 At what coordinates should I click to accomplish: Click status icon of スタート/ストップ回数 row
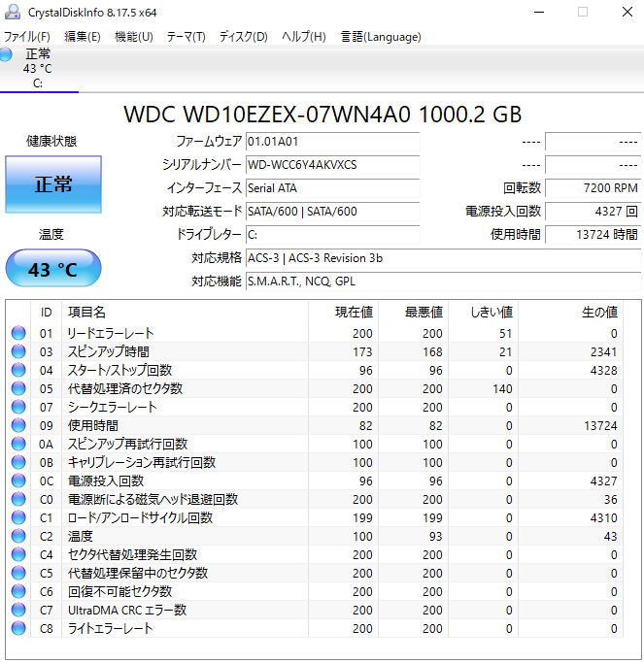coord(18,370)
